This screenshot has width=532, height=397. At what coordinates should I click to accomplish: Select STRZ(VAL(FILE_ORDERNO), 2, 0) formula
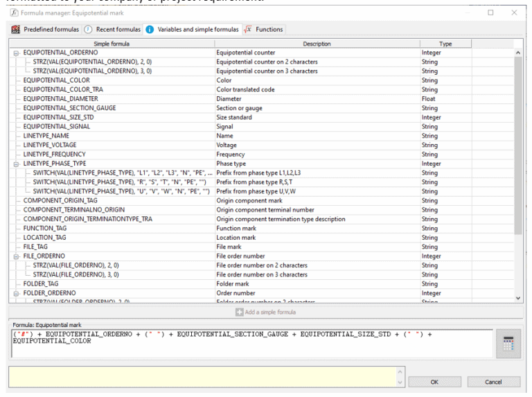tap(76, 265)
